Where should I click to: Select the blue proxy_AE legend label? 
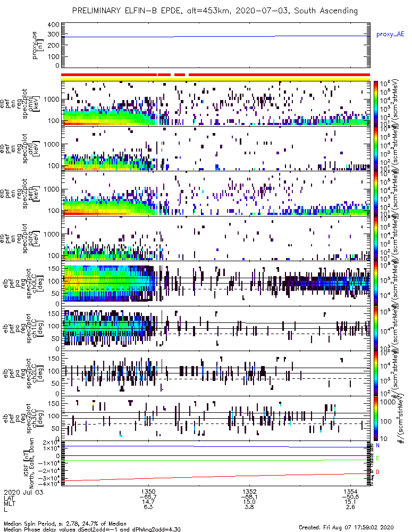click(390, 34)
